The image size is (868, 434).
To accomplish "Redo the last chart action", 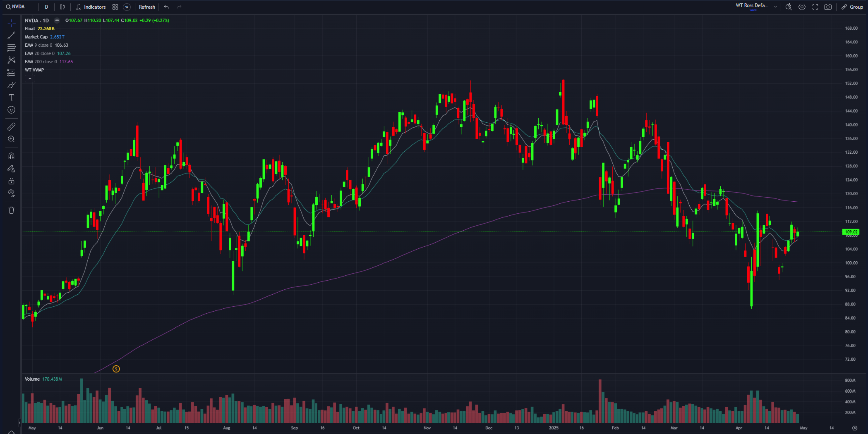I will (x=179, y=7).
